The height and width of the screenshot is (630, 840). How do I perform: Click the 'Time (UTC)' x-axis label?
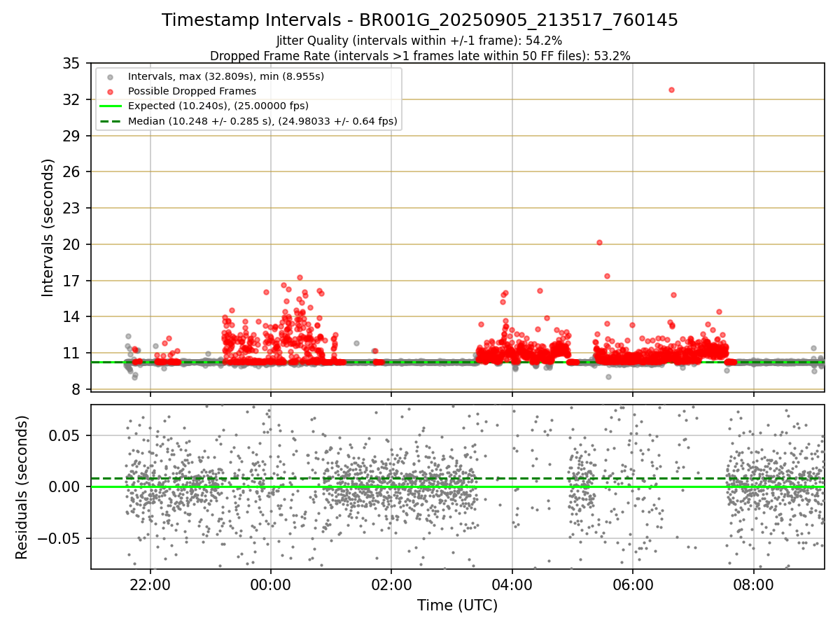458,605
